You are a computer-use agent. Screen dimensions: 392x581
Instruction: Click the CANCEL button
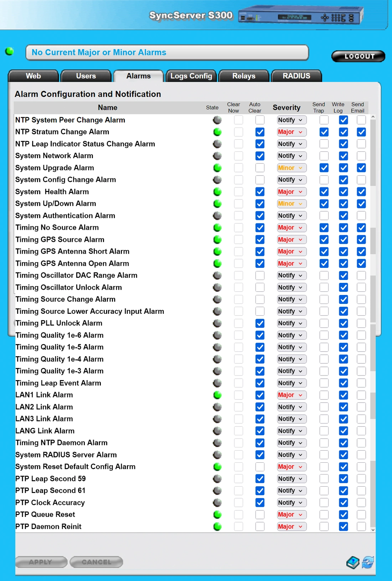pyautogui.click(x=97, y=562)
